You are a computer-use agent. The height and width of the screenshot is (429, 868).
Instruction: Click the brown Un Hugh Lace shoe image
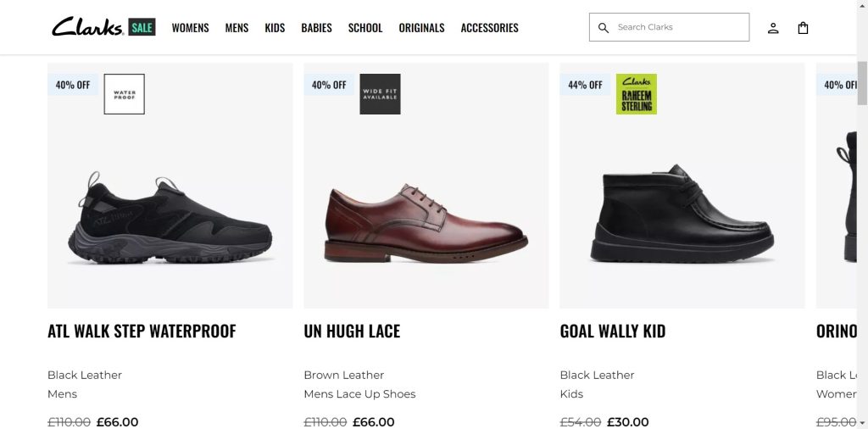(426, 225)
